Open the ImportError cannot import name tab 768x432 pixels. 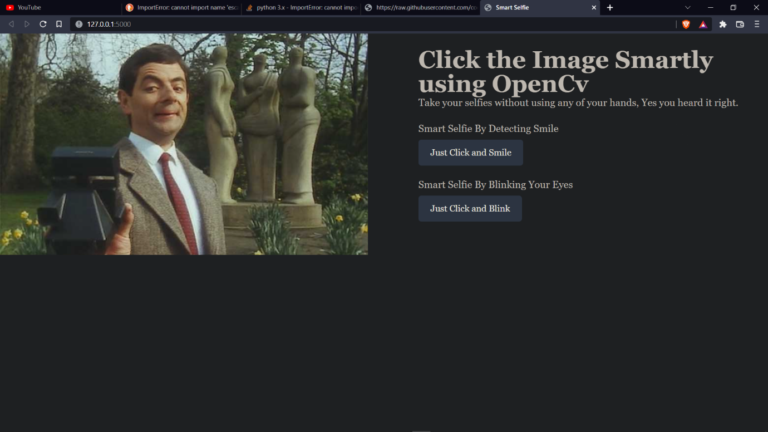[x=181, y=7]
